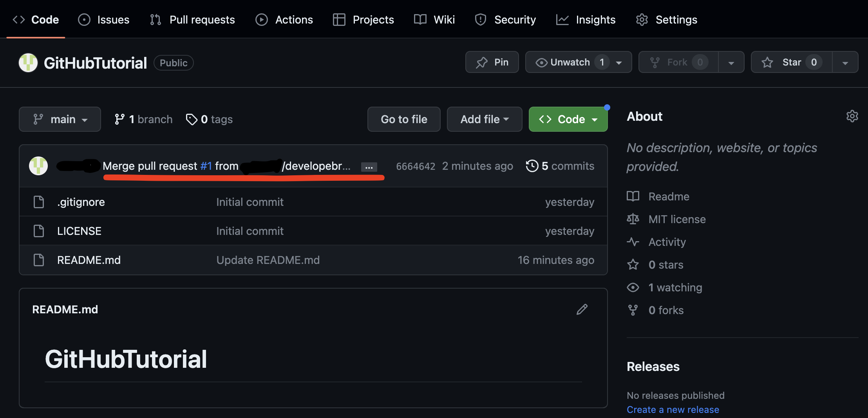This screenshot has width=868, height=418.
Task: Click Go to file button
Action: tap(404, 119)
